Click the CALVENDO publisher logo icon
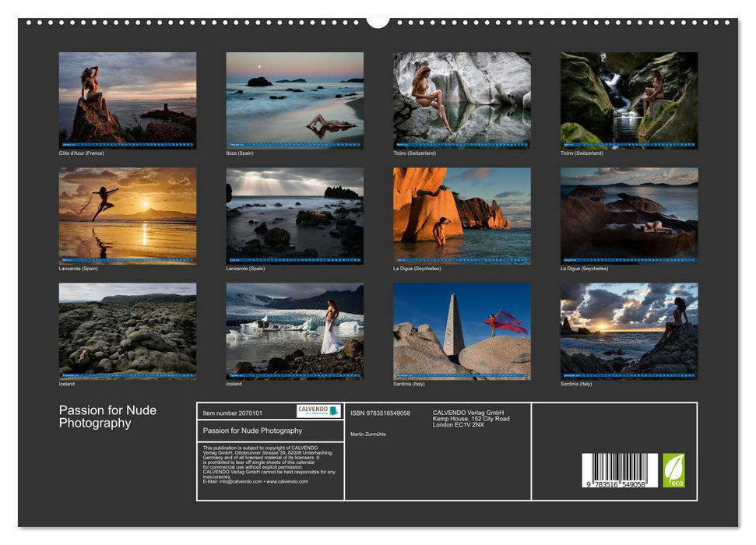The image size is (756, 545). coord(316,410)
